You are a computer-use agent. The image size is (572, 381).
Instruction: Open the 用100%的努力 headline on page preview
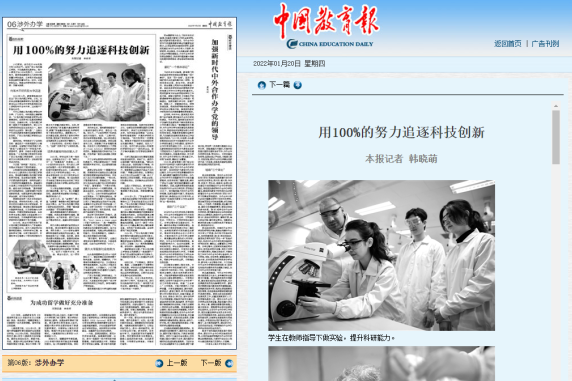pyautogui.click(x=81, y=50)
